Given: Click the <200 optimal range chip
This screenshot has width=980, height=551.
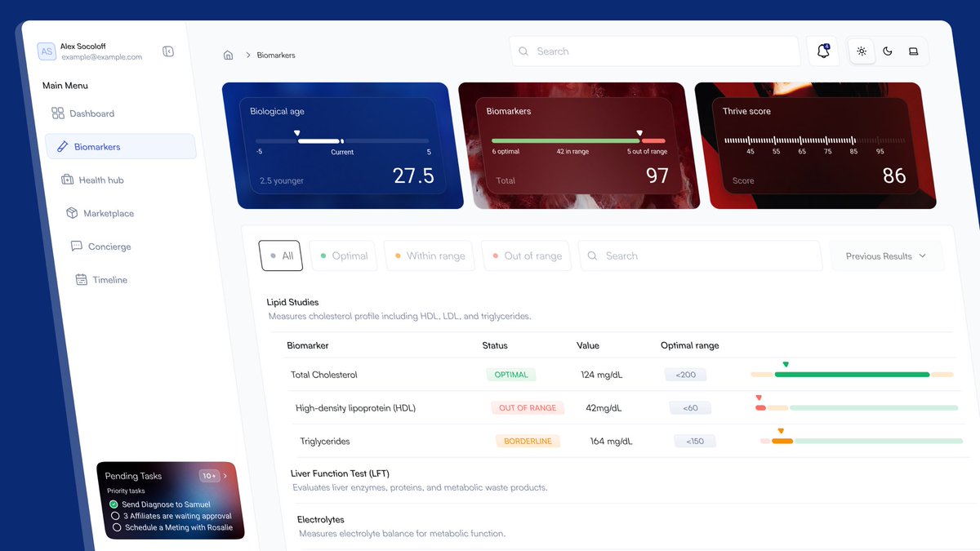Looking at the screenshot, I should point(686,375).
